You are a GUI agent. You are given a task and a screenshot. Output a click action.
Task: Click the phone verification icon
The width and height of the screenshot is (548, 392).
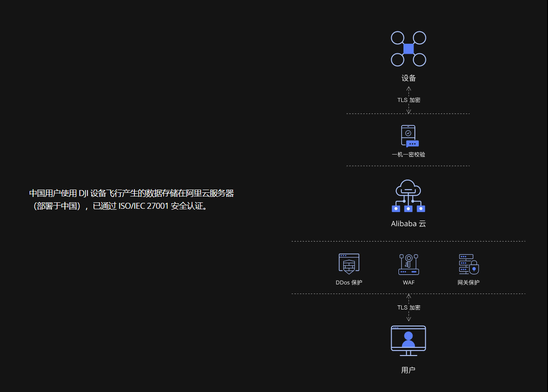tap(408, 136)
